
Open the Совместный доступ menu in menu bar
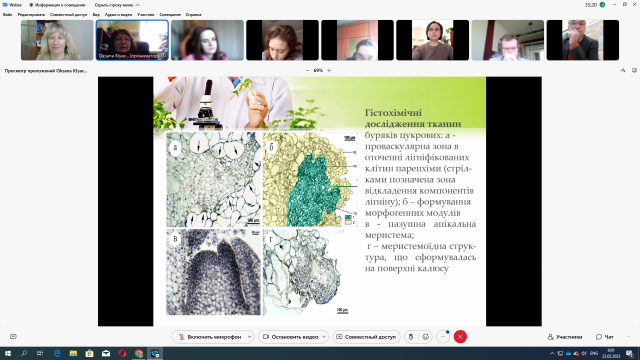[69, 15]
